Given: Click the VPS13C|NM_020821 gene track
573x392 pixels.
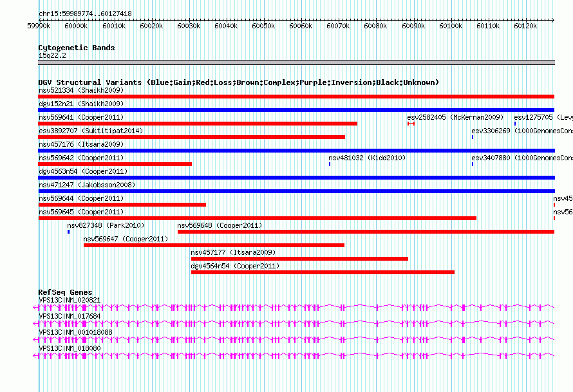Looking at the screenshot, I should [x=294, y=308].
